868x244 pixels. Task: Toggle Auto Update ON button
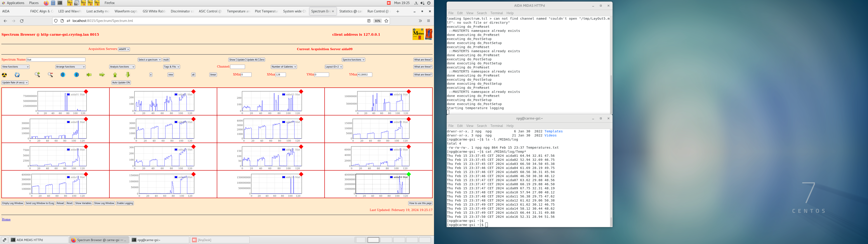tap(121, 82)
